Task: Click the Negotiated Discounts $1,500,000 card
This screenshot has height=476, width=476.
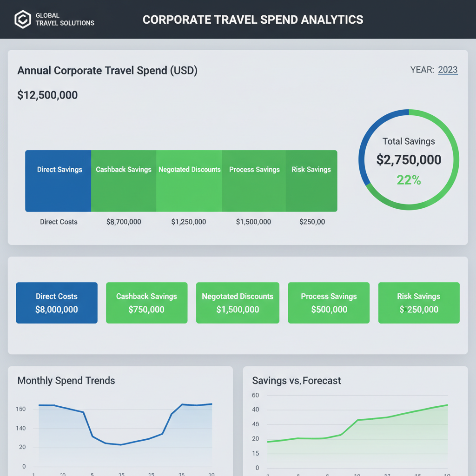Action: coord(238,303)
